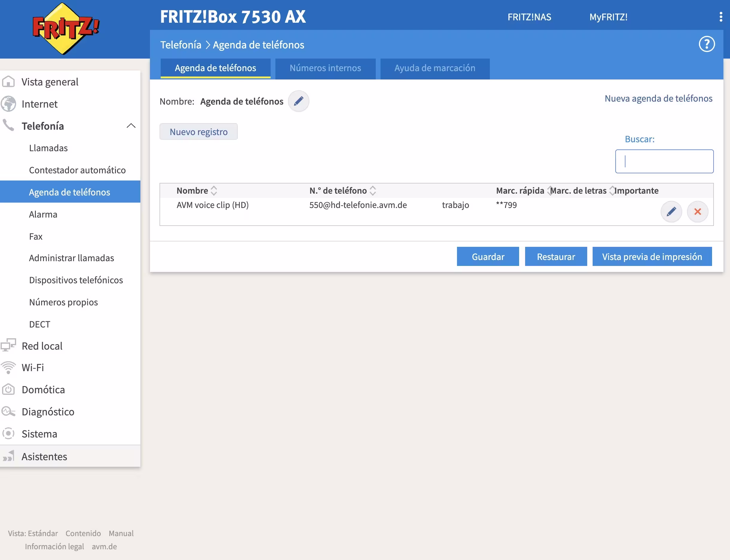Click the trabajo type cell
This screenshot has height=560, width=730.
tap(456, 205)
